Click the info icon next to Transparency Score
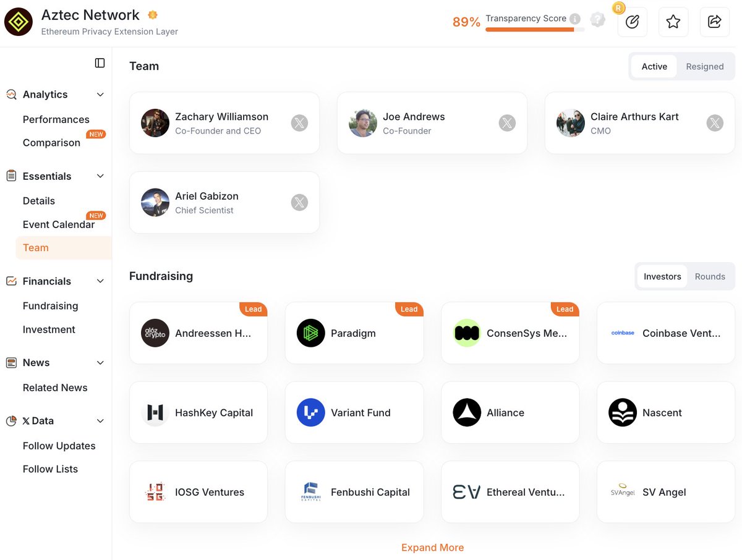Viewport: 742px width, 560px height. coord(575,19)
